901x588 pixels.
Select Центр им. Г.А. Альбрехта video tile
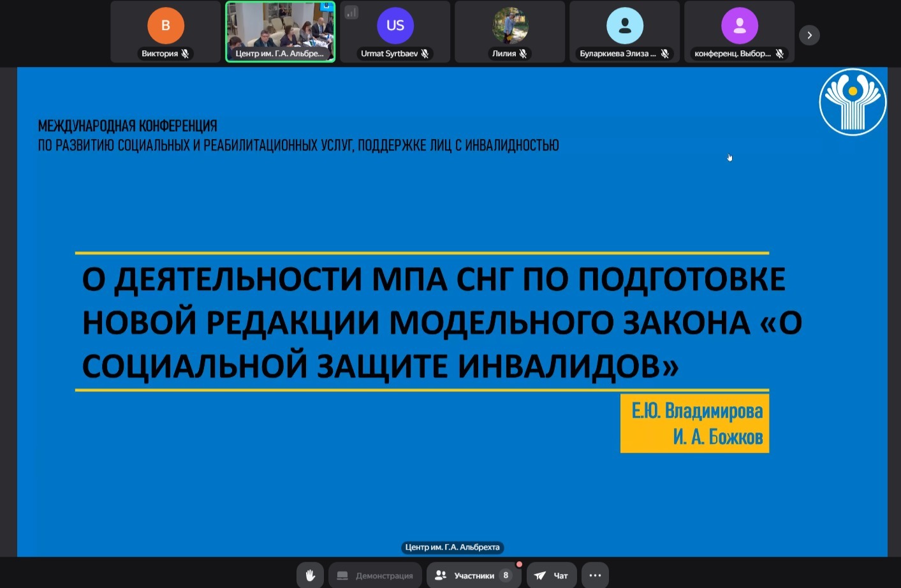tap(281, 32)
